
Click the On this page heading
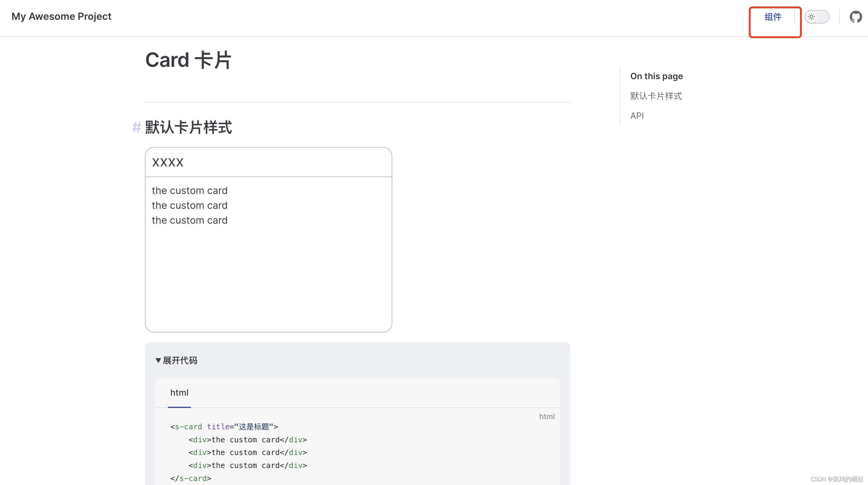click(x=656, y=76)
